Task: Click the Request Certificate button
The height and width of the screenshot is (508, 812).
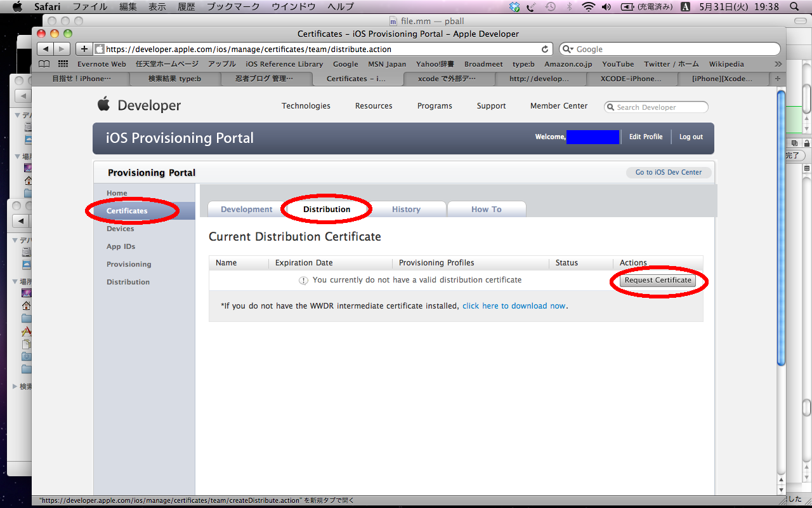Action: (x=658, y=280)
